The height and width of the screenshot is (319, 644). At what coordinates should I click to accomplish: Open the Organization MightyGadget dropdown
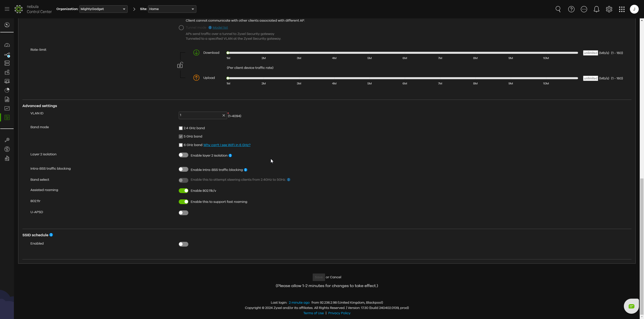(103, 9)
